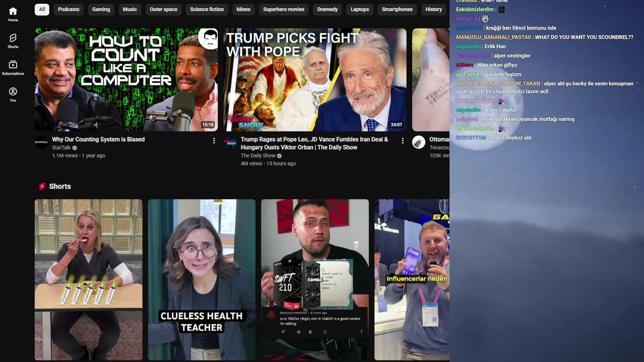This screenshot has height=362, width=644.
Task: Select the Gaming filter chip
Action: tap(101, 9)
